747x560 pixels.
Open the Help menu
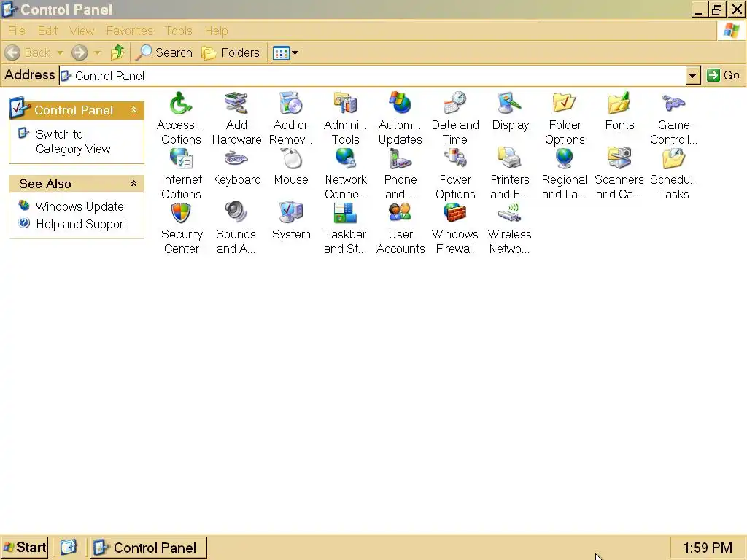tap(216, 31)
